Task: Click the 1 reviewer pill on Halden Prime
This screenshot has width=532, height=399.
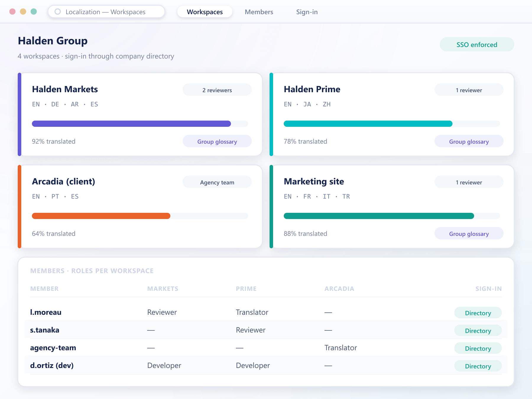Action: pyautogui.click(x=469, y=90)
